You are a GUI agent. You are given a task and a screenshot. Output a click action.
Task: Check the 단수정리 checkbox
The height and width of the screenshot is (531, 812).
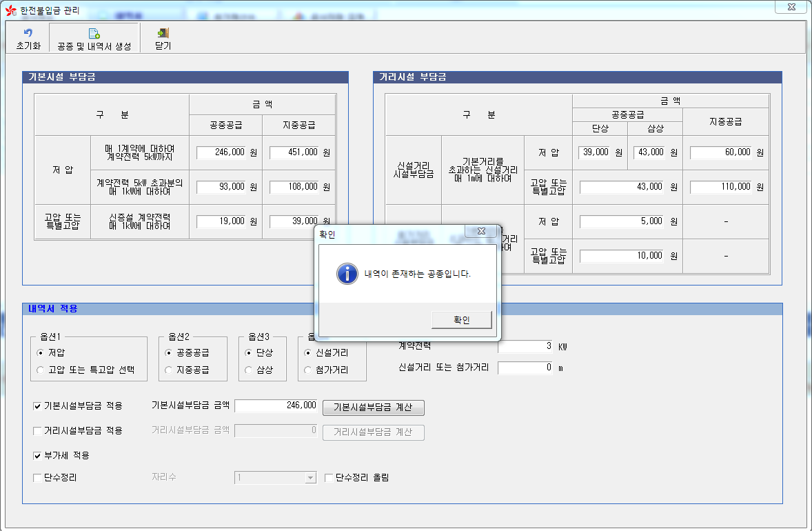click(38, 477)
